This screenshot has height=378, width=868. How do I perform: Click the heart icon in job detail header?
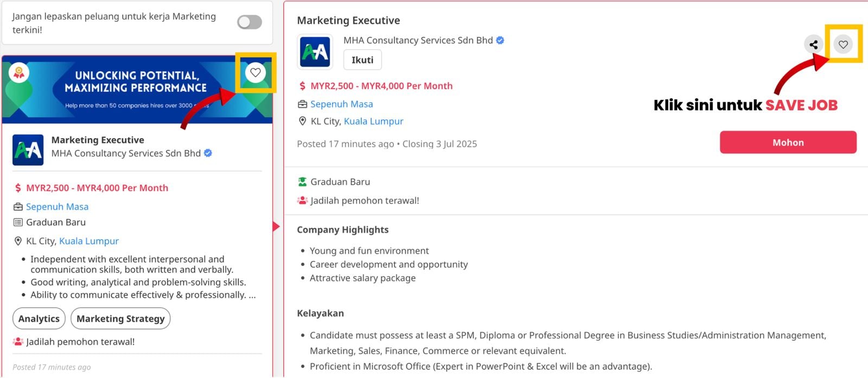843,45
